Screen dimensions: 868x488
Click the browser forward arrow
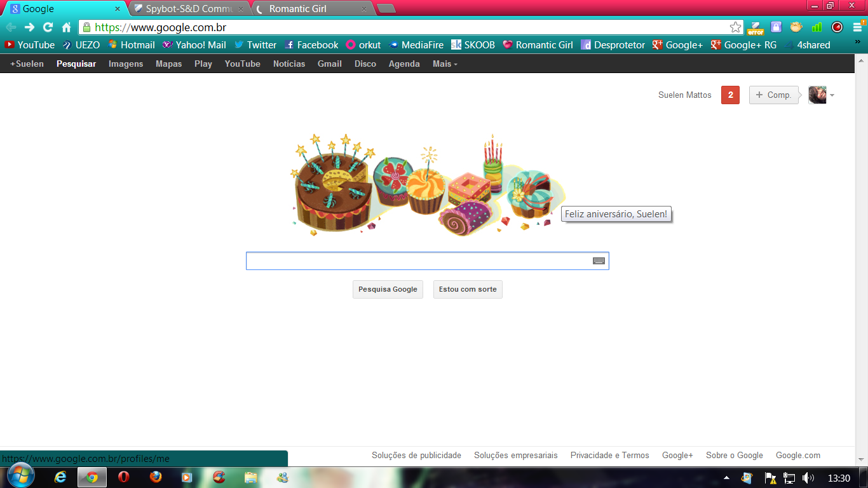coord(29,27)
